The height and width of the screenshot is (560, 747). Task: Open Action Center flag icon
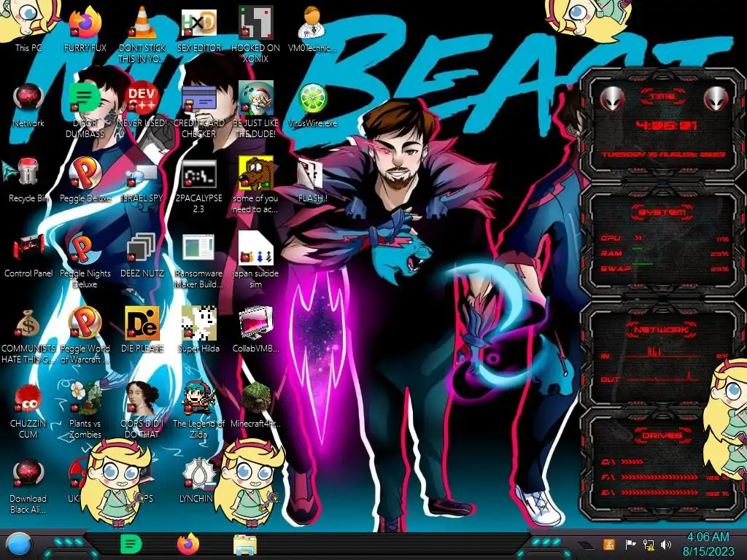click(630, 544)
